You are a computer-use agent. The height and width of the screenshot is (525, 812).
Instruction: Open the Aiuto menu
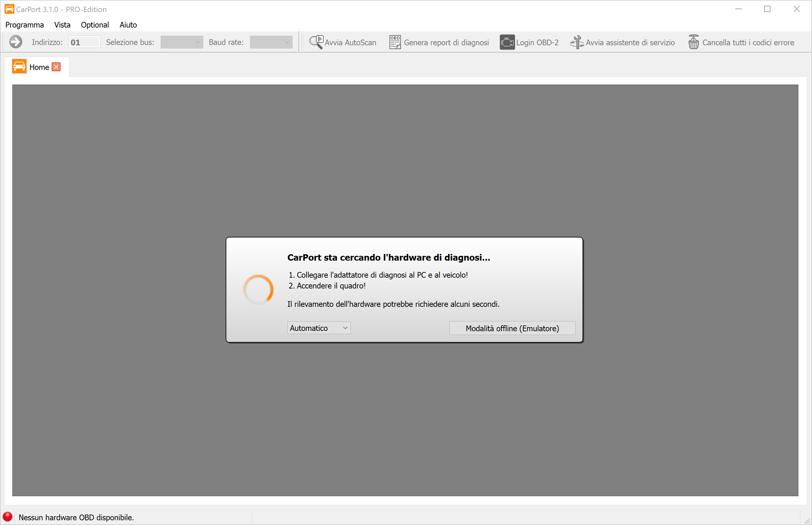coord(128,25)
